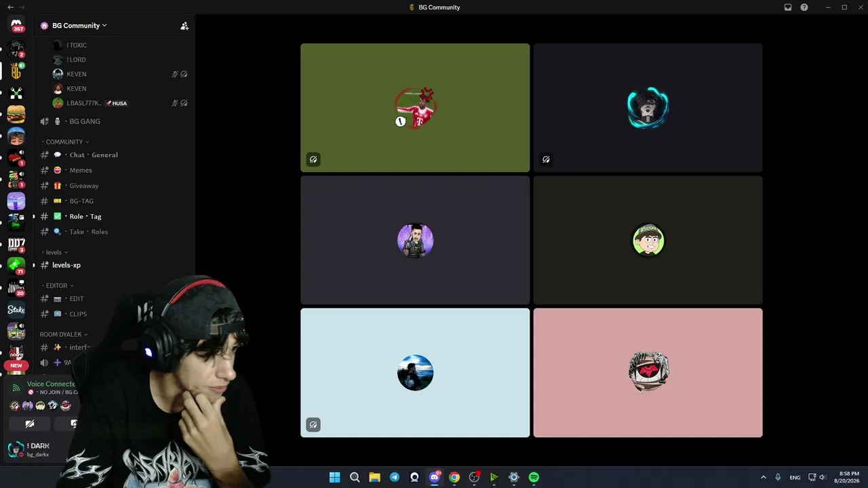Open the burger server icon
Viewport: 868px width, 488px height.
(16, 114)
